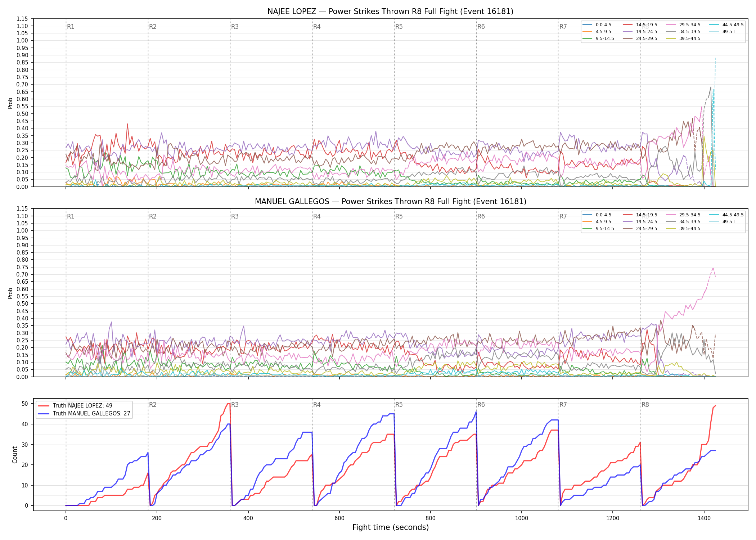Click the R6 round label in Count chart

[481, 405]
